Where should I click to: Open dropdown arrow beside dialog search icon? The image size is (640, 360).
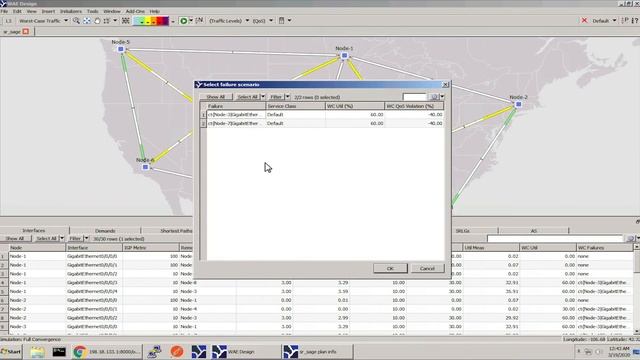[x=442, y=97]
